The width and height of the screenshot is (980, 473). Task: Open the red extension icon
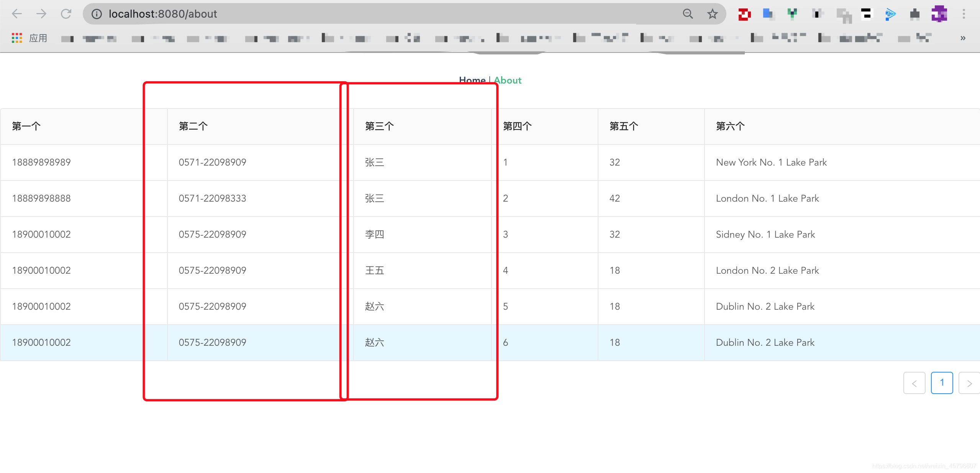(744, 14)
